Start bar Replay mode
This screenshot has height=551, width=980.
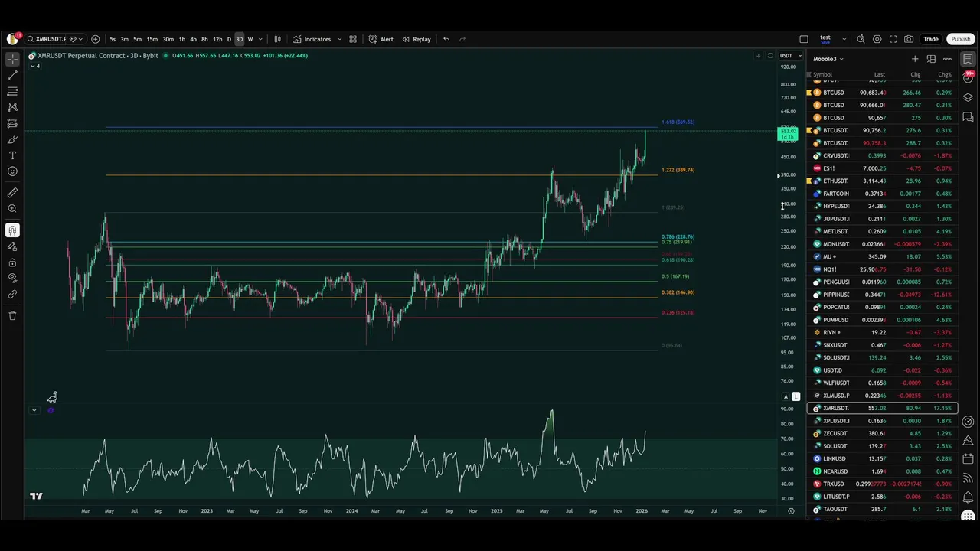click(x=416, y=39)
